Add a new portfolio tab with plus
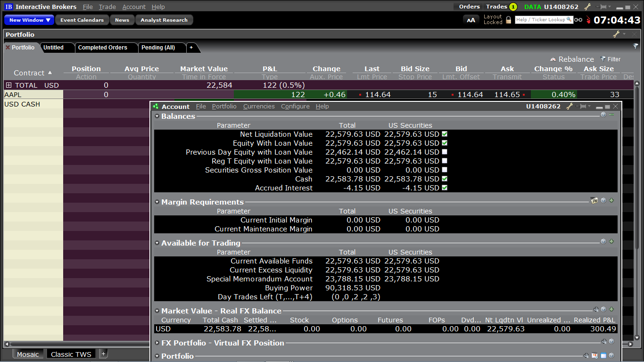The height and width of the screenshot is (362, 644). tap(191, 48)
